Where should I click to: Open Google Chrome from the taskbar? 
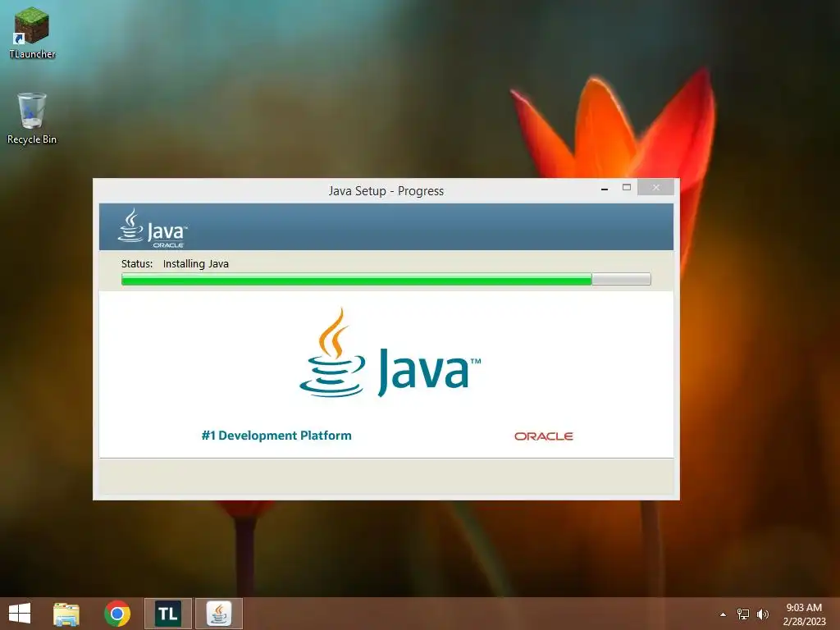pos(117,614)
